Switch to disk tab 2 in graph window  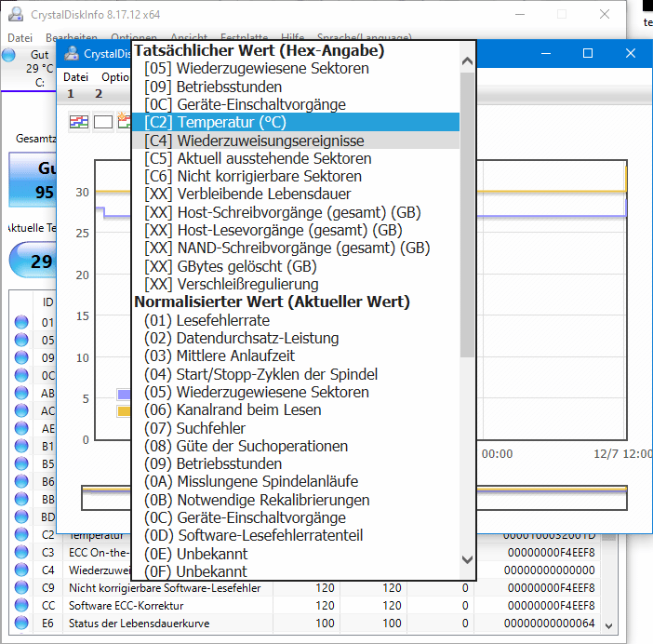click(99, 94)
